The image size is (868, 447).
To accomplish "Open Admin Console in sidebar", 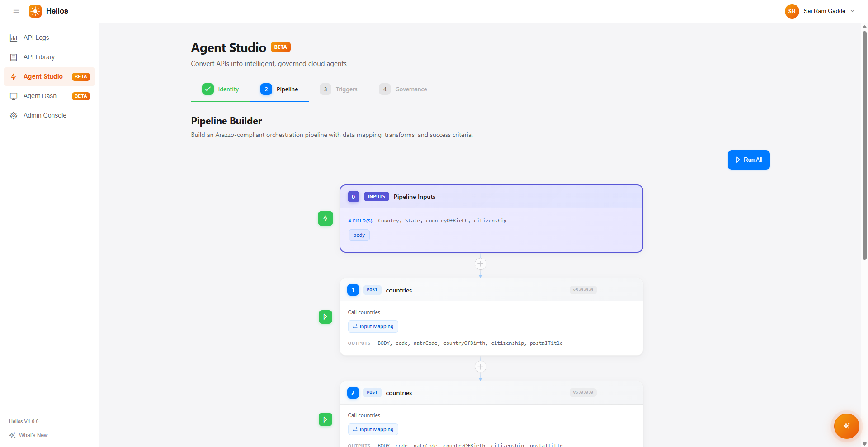I will [x=49, y=115].
